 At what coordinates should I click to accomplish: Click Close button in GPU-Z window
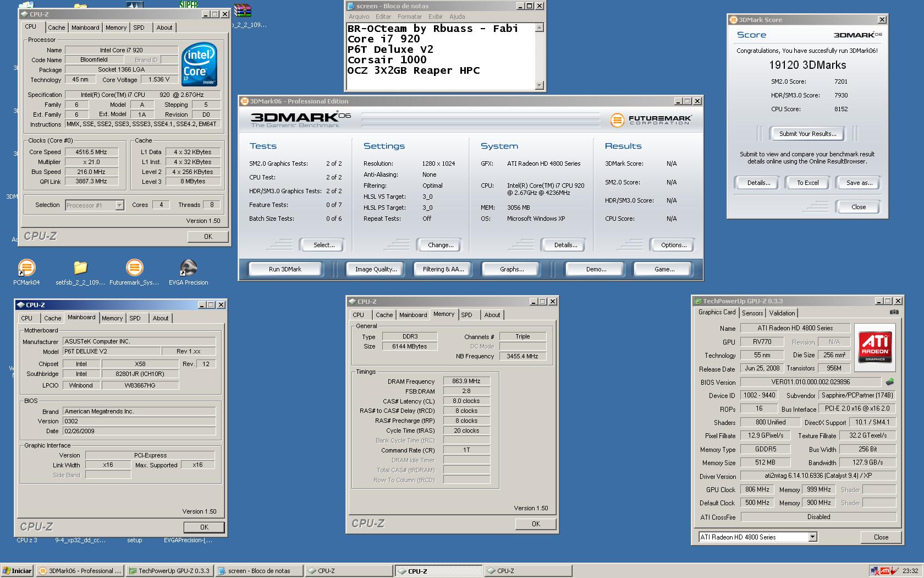click(x=881, y=537)
